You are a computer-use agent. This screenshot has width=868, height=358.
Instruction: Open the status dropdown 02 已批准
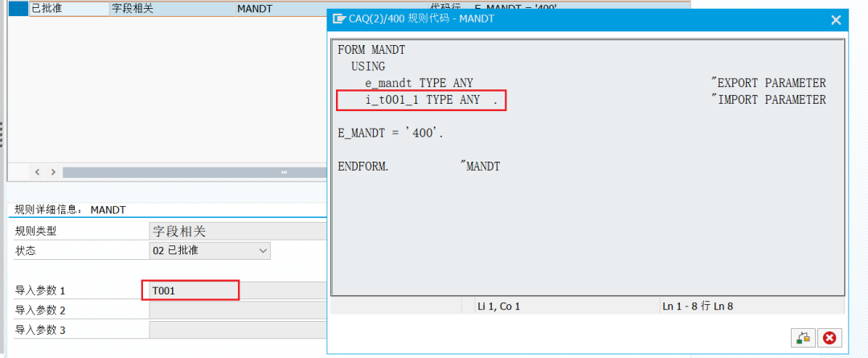[210, 250]
